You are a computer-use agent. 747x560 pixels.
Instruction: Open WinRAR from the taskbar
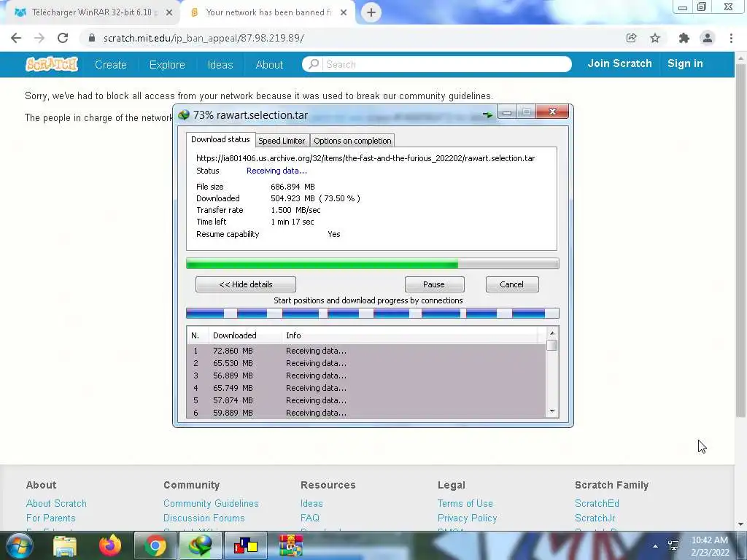tap(290, 545)
